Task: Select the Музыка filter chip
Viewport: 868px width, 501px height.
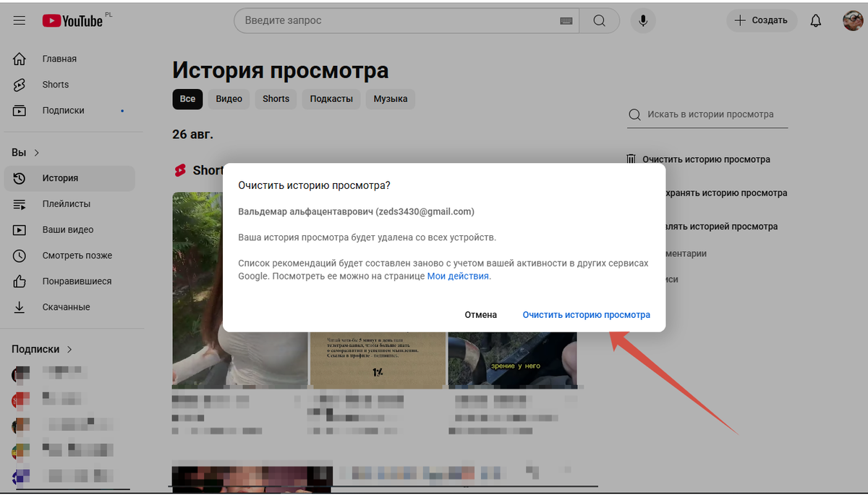Action: tap(391, 99)
